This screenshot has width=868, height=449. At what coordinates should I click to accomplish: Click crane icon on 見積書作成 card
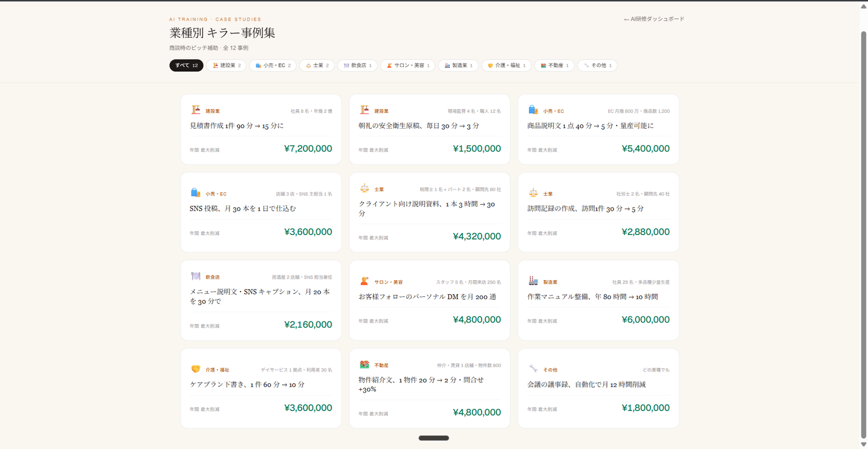point(195,110)
